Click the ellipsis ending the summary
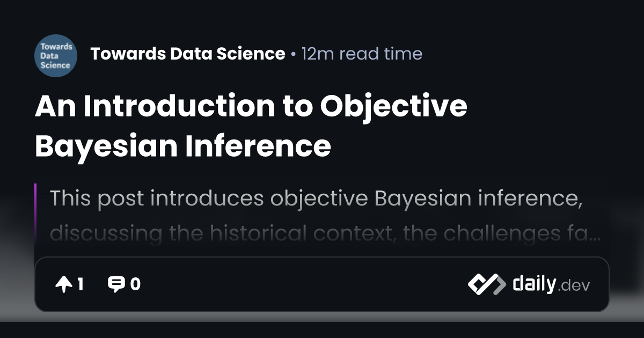This screenshot has width=644, height=338. [595, 237]
